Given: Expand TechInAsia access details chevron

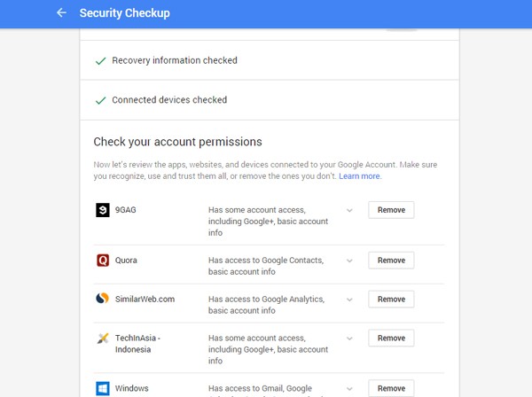Looking at the screenshot, I should coord(349,339).
